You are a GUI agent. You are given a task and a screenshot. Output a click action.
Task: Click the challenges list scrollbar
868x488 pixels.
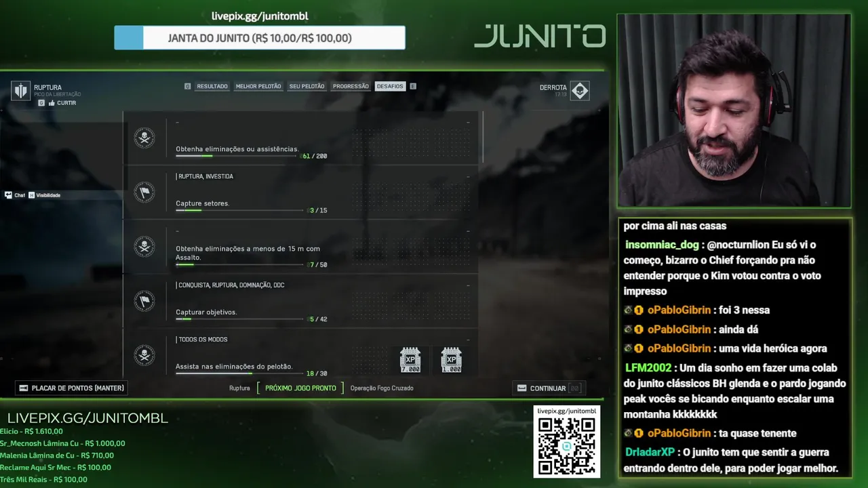pyautogui.click(x=482, y=137)
